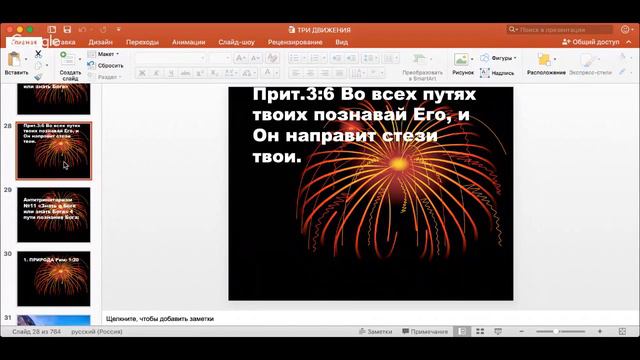
Task: Open the Макет layout dropdown
Action: tap(103, 54)
